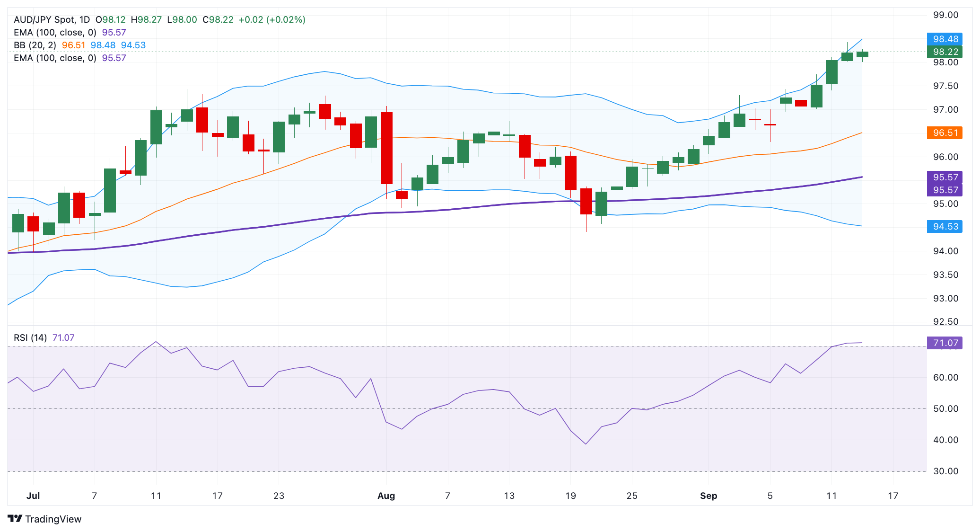Click the 96.00 price axis label
The height and width of the screenshot is (532, 980).
click(x=945, y=157)
